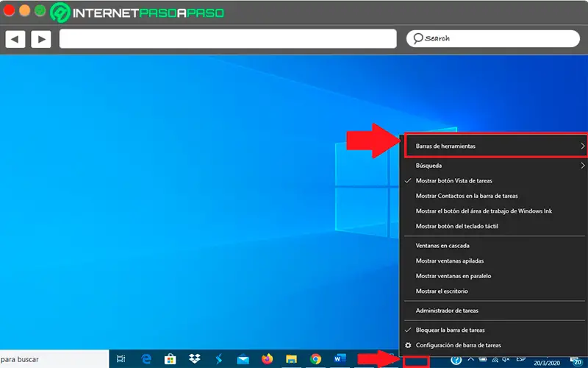The width and height of the screenshot is (588, 368).
Task: Click the Search field at top right
Action: [493, 38]
